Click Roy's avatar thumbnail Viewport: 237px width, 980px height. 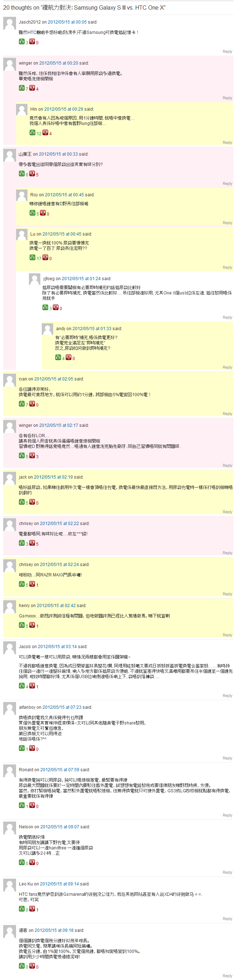22,195
